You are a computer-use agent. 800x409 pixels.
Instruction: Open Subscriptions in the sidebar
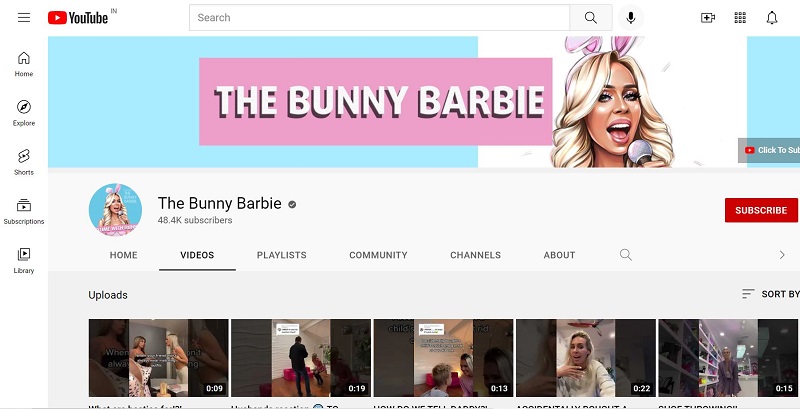[x=24, y=212]
